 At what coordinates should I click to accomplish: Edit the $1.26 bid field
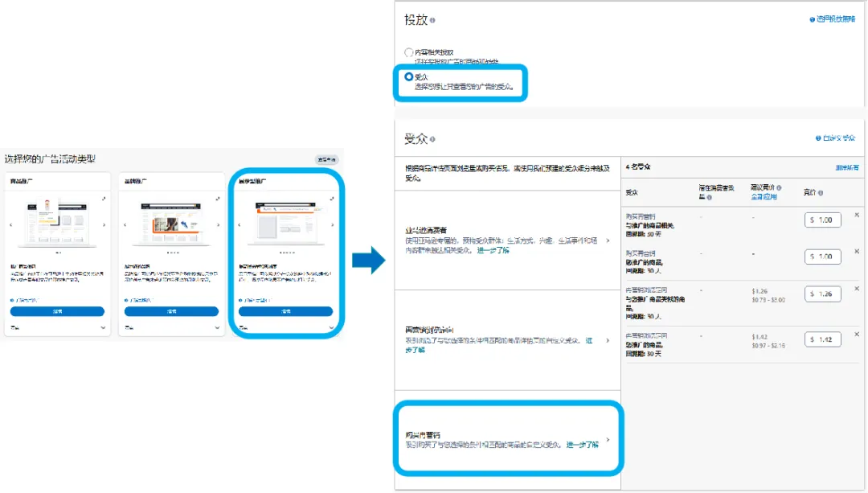click(x=823, y=294)
